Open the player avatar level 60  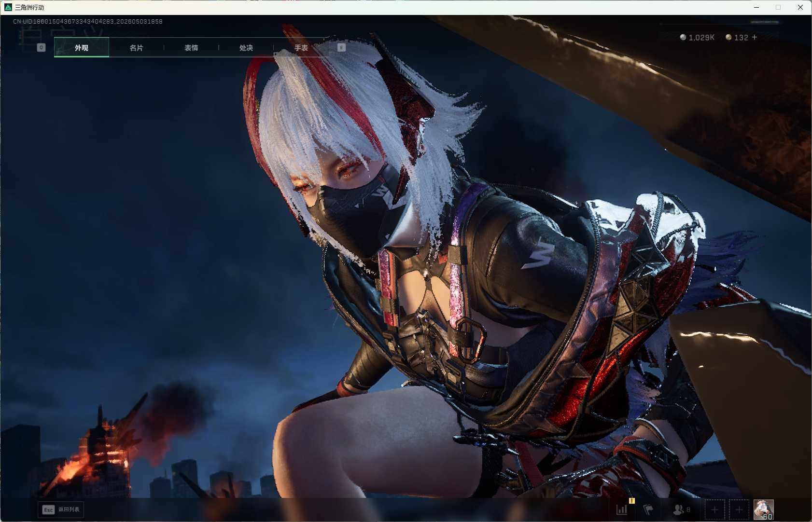tap(764, 509)
